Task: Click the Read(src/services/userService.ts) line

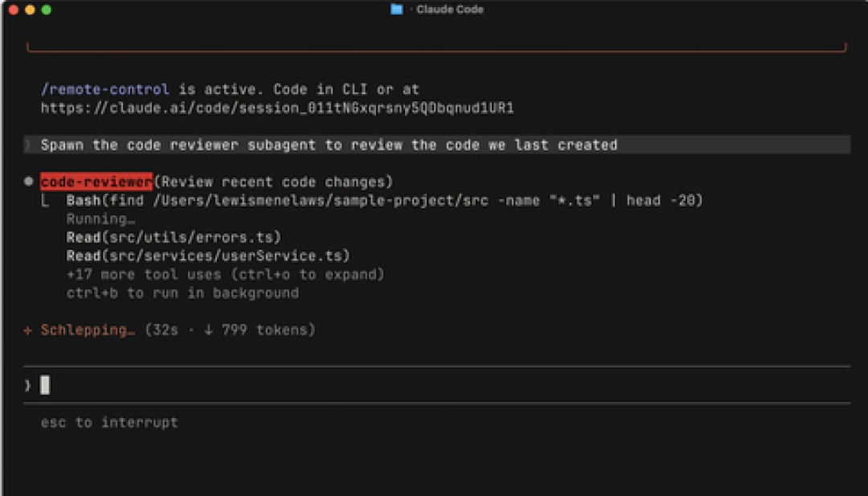Action: coord(208,256)
